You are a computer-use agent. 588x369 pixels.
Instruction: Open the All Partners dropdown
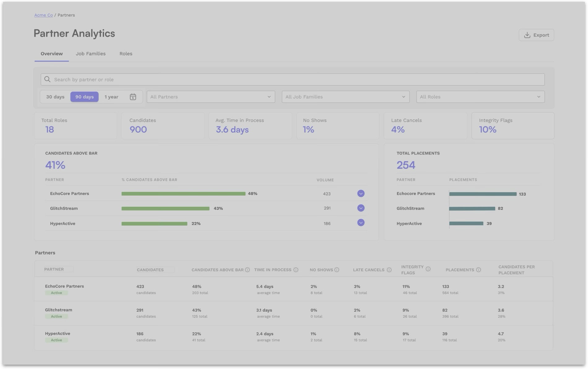tap(210, 97)
